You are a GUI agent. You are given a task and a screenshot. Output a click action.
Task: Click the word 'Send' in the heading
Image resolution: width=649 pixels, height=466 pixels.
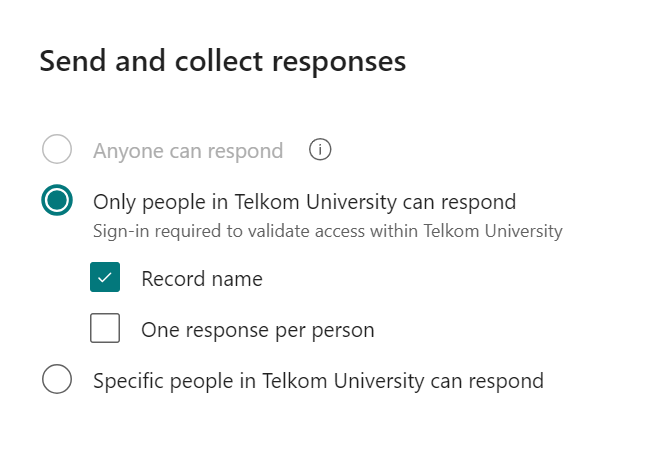point(73,61)
